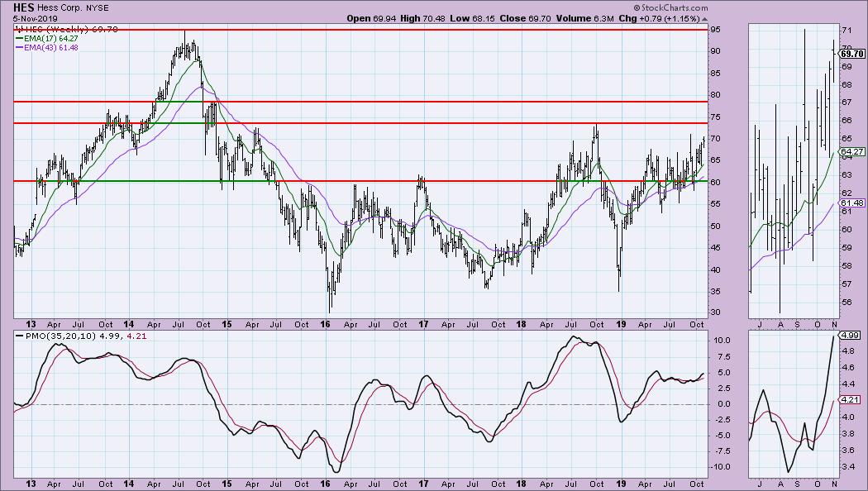Click the 90 price axis label
This screenshot has height=491, width=868.
coord(716,51)
